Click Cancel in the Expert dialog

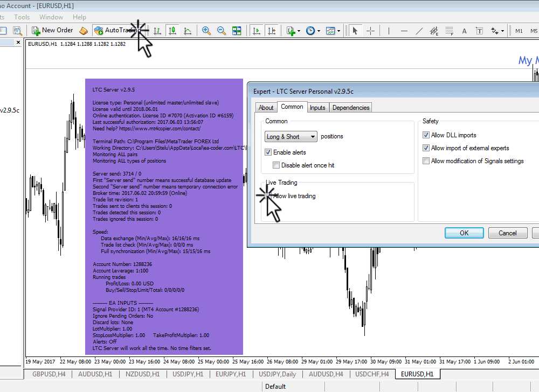[507, 233]
